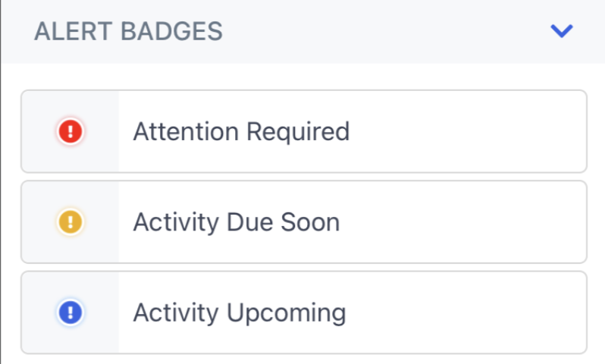Click the word Upcoming in the last row
Image resolution: width=605 pixels, height=364 pixels.
(x=286, y=313)
